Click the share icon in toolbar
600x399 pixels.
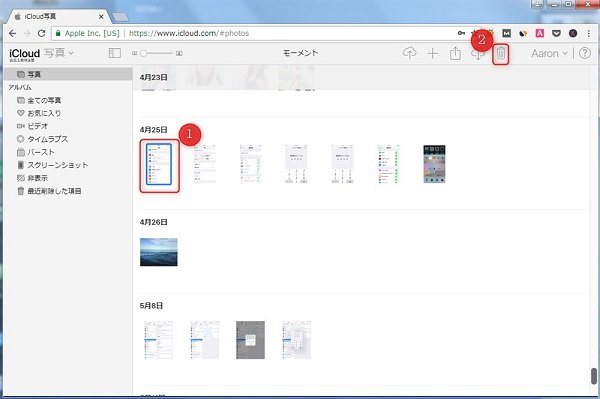[x=455, y=53]
